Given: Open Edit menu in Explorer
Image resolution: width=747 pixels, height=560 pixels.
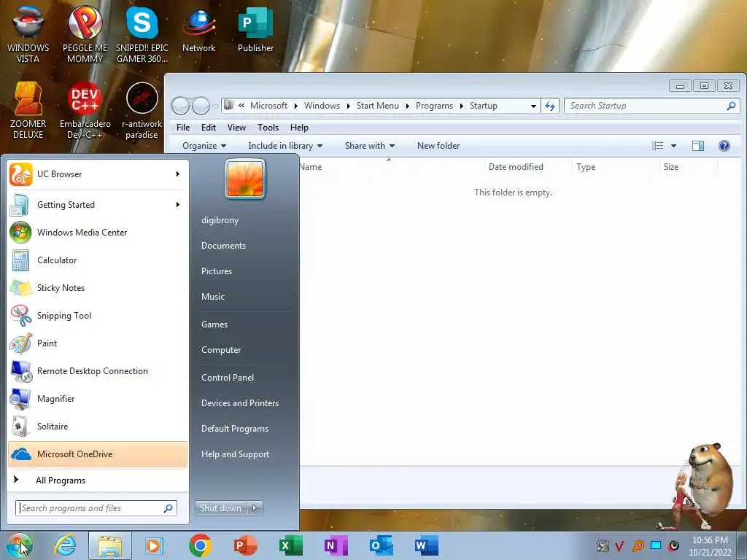Looking at the screenshot, I should (x=208, y=128).
